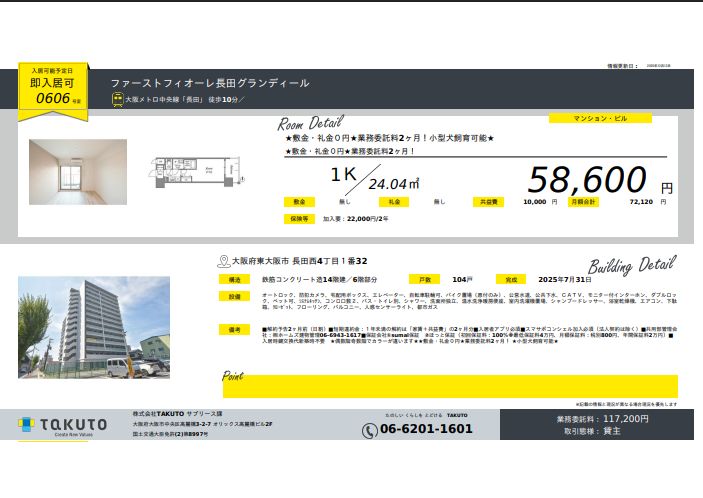
Task: Click the phone number 06-6201-1601
Action: 426,429
